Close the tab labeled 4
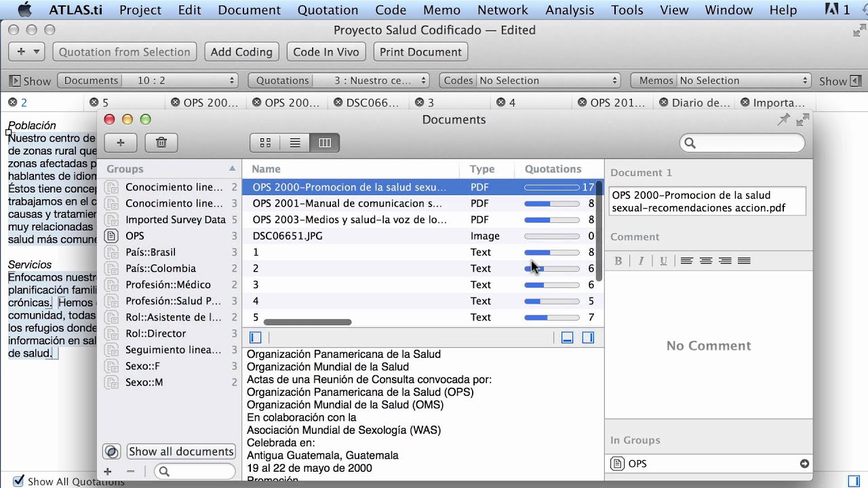The width and height of the screenshot is (868, 488). (x=500, y=103)
